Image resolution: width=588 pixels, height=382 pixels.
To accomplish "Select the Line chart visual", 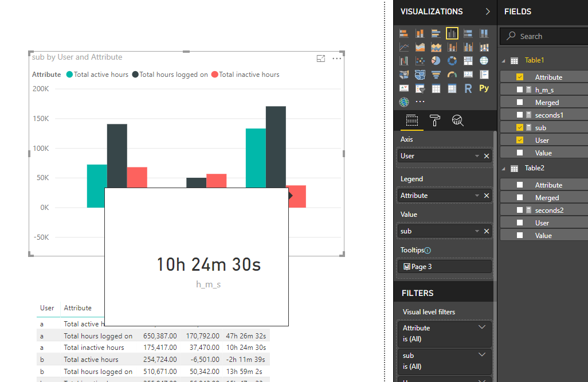I will click(x=404, y=47).
